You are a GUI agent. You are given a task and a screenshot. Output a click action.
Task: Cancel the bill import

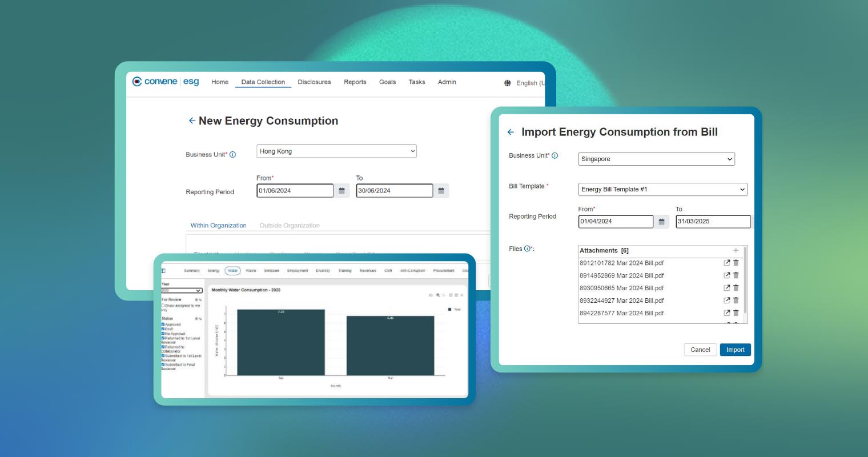click(x=700, y=350)
